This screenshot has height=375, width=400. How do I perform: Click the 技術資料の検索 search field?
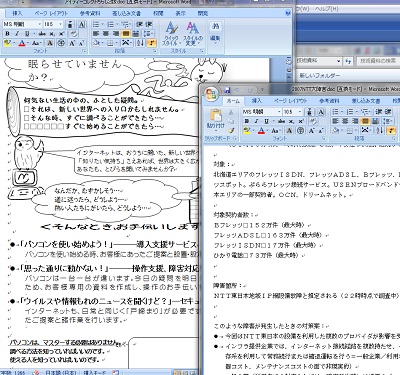pyautogui.click(x=378, y=61)
